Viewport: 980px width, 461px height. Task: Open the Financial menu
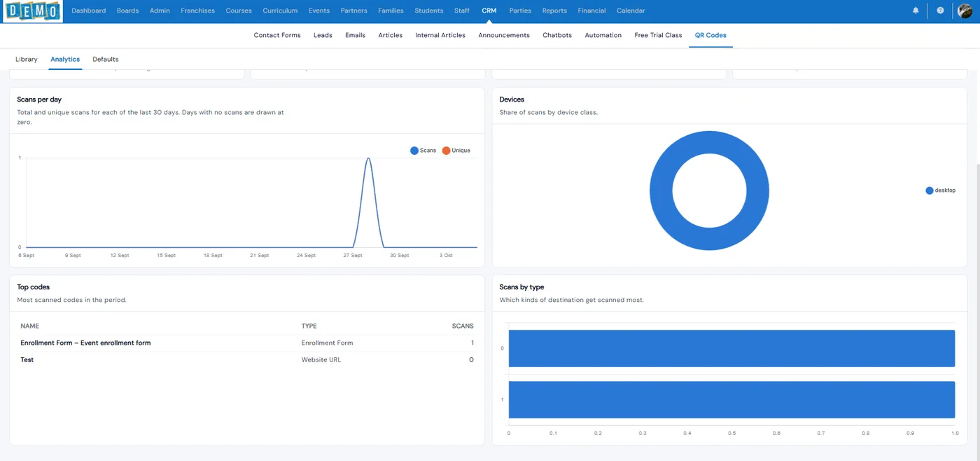pyautogui.click(x=591, y=11)
